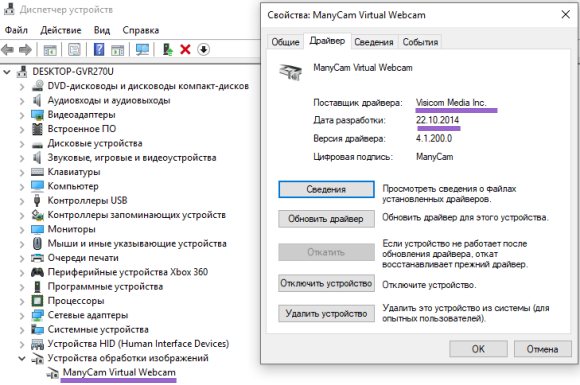580x385 pixels.
Task: Expand the Видеоадаптеры tree node
Action: (x=22, y=115)
